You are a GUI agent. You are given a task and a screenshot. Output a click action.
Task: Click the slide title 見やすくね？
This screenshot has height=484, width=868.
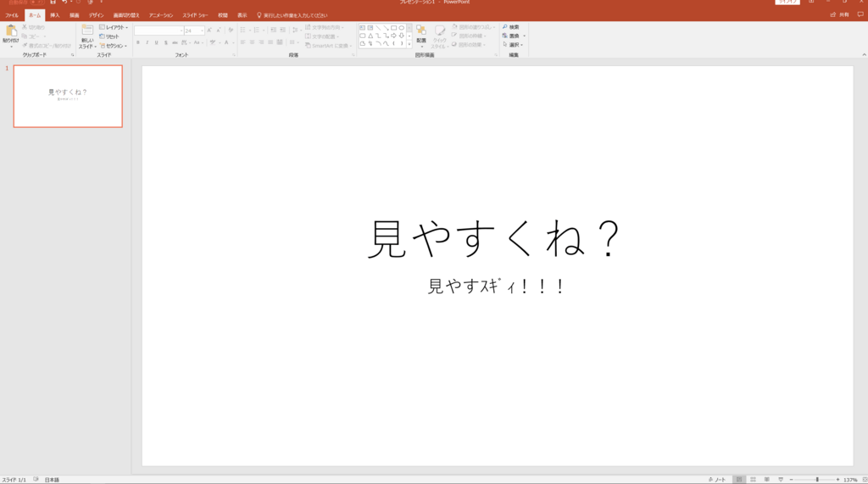pyautogui.click(x=494, y=239)
